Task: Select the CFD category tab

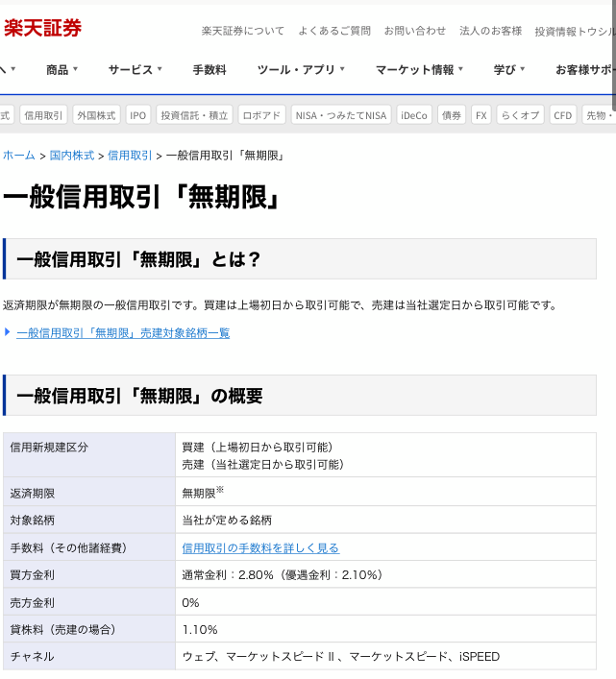Action: pyautogui.click(x=563, y=115)
